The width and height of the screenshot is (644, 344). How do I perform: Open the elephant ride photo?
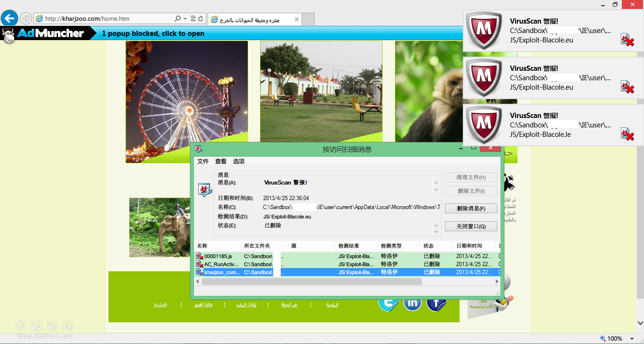pos(159,227)
